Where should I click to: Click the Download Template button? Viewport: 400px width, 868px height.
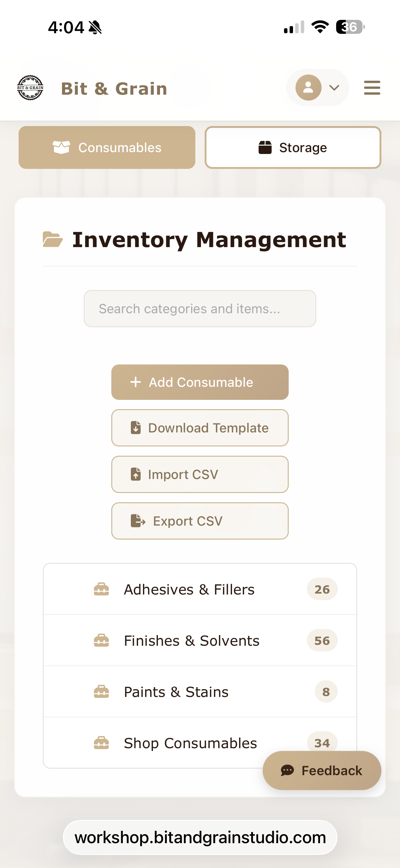click(x=200, y=428)
